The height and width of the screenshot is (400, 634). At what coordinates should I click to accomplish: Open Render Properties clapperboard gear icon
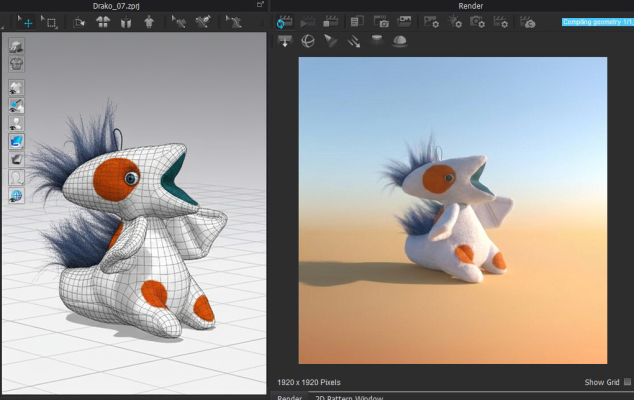click(x=501, y=22)
